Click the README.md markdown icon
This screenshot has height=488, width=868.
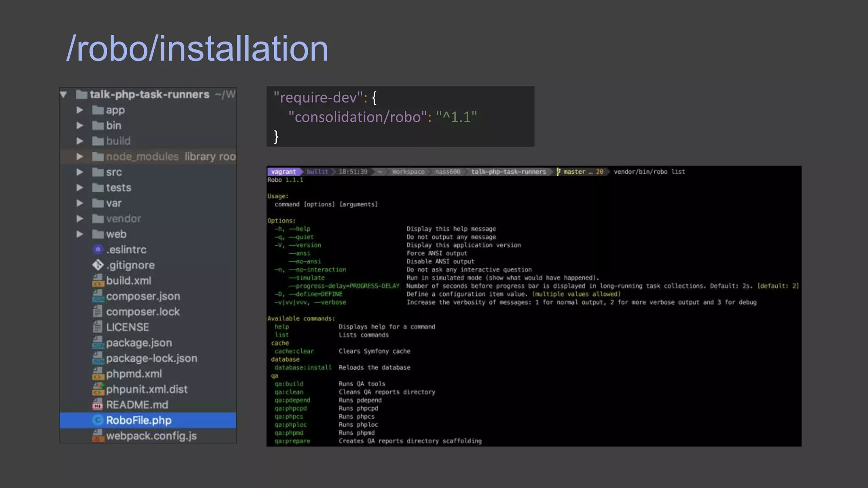[98, 405]
